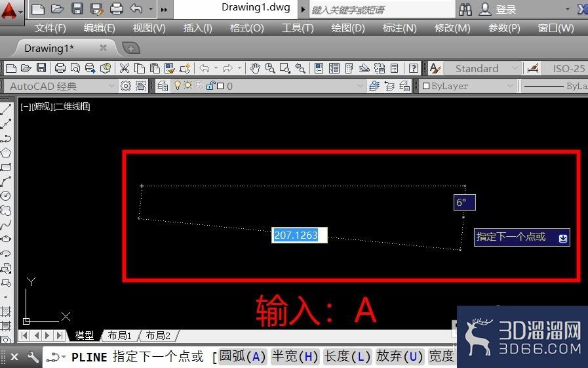Click the 207.1263 dynamic distance input

[x=300, y=235]
